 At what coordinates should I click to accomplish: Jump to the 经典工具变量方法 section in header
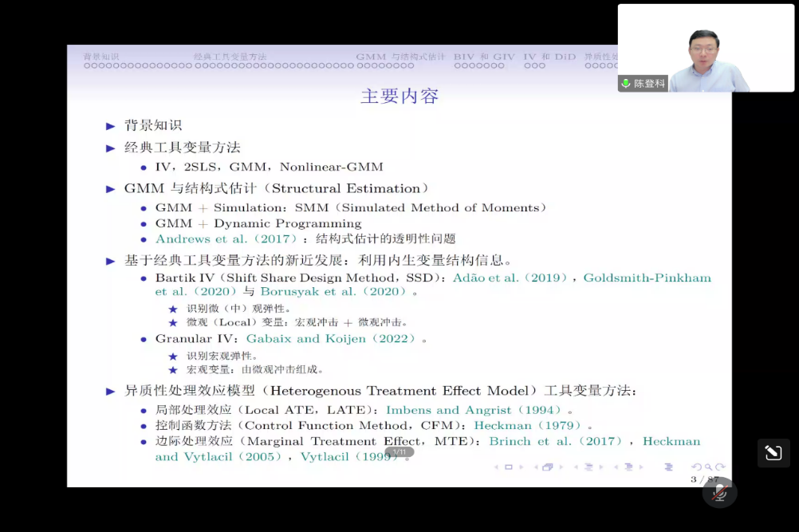(230, 57)
